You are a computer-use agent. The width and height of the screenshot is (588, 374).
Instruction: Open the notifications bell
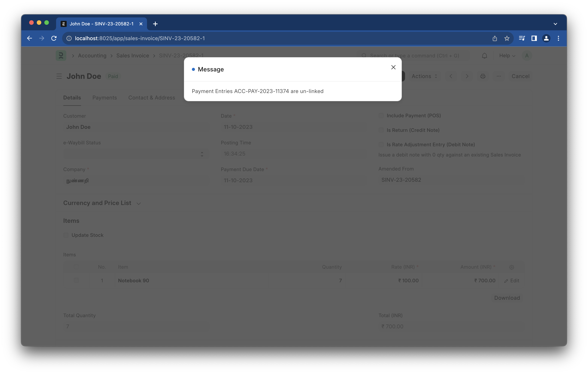point(484,56)
